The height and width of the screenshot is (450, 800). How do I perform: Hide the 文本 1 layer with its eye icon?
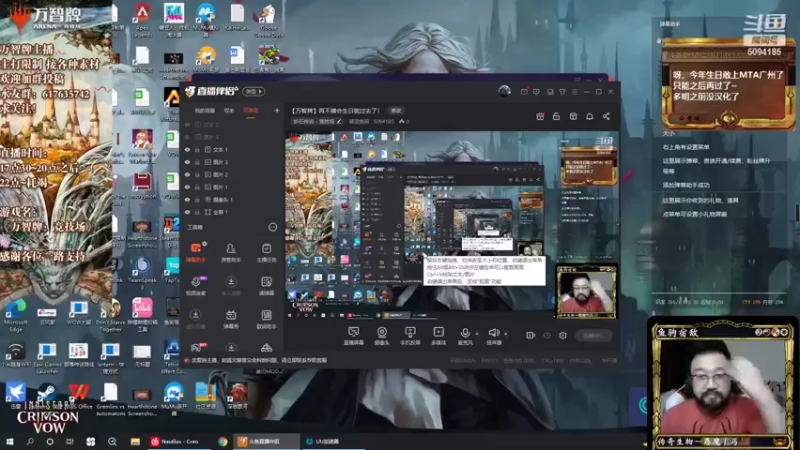[187, 149]
